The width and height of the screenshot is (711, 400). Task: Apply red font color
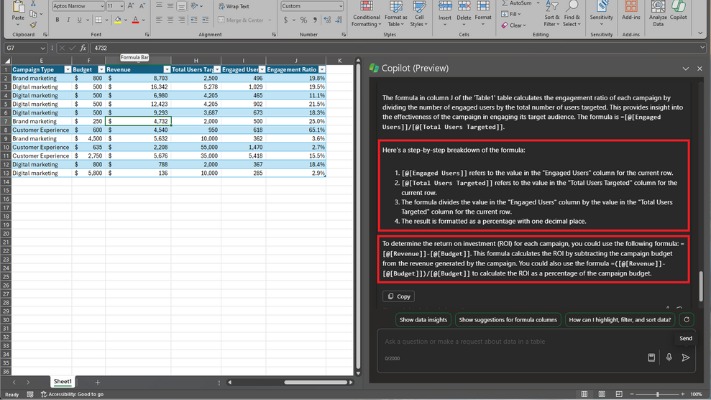[135, 20]
